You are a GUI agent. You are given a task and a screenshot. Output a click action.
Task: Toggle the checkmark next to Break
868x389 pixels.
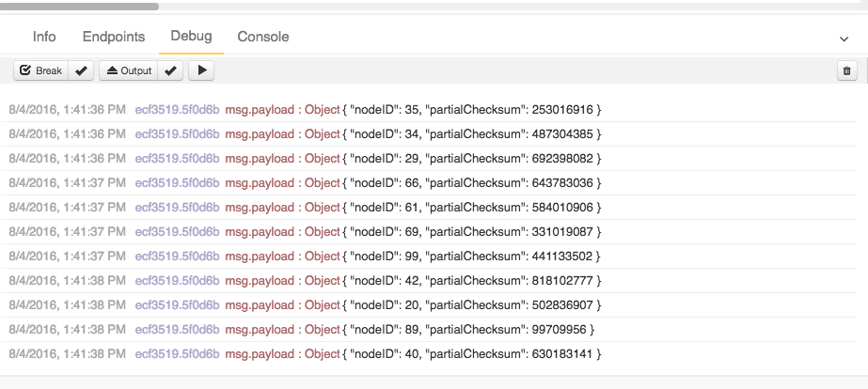coord(82,70)
